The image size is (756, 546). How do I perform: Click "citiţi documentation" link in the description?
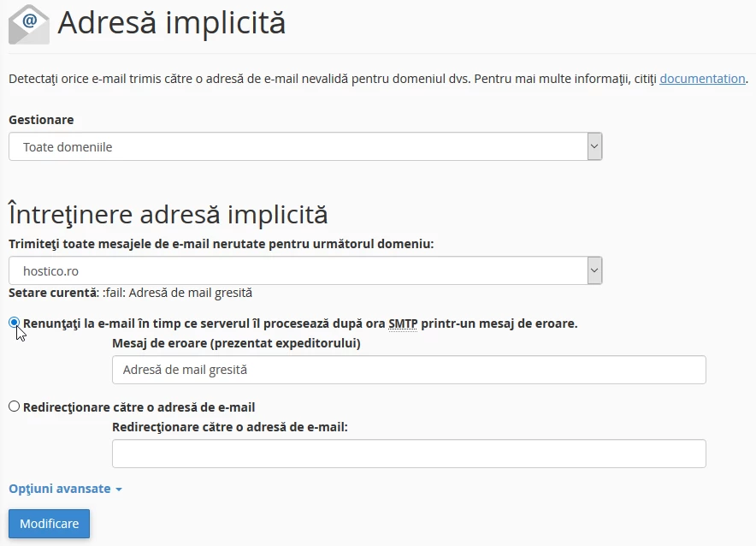(x=701, y=78)
